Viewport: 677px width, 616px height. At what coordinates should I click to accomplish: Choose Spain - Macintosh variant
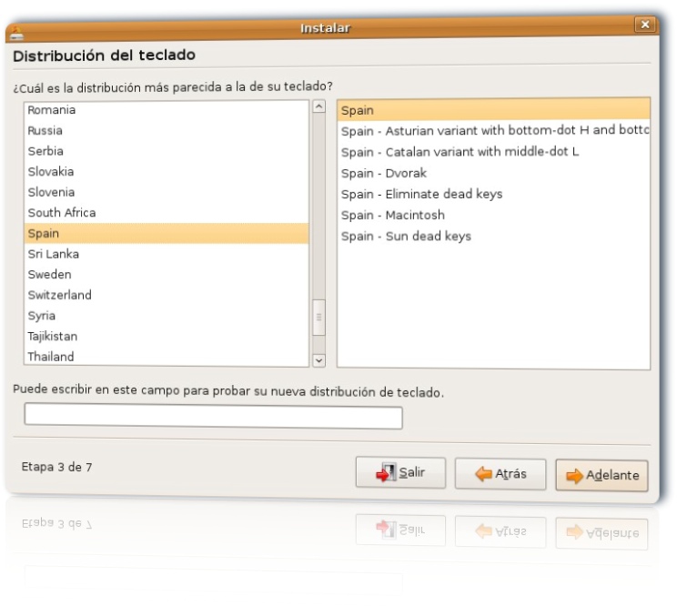pos(393,215)
